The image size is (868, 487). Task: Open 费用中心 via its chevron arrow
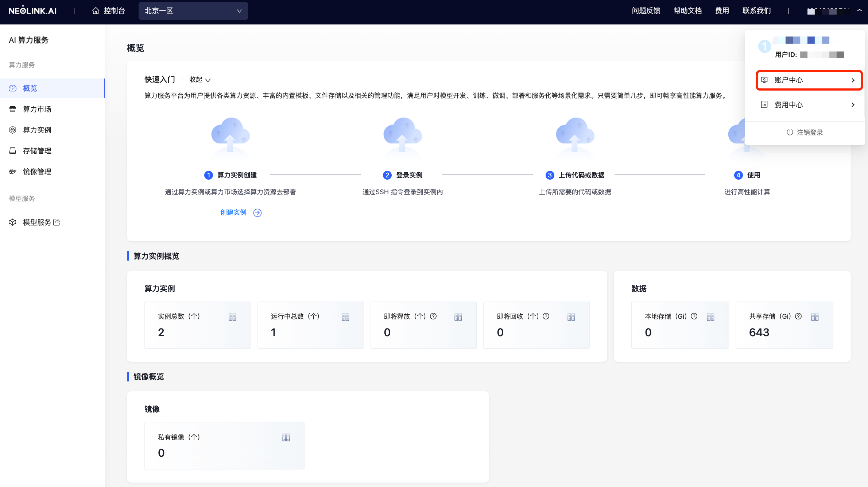point(853,105)
